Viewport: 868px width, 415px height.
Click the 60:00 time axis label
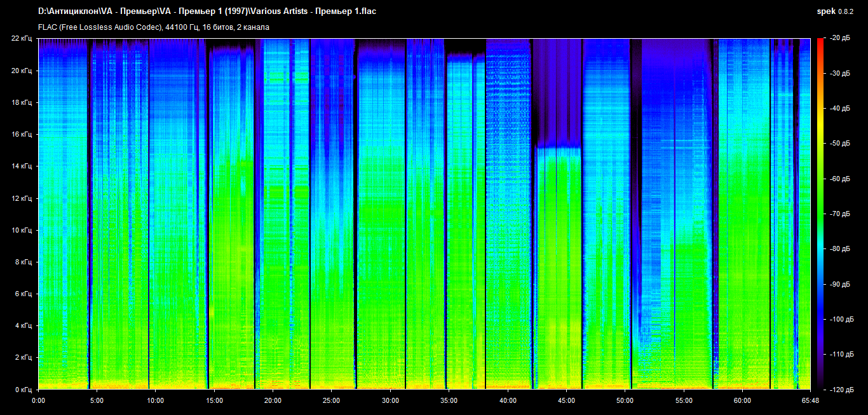(742, 400)
